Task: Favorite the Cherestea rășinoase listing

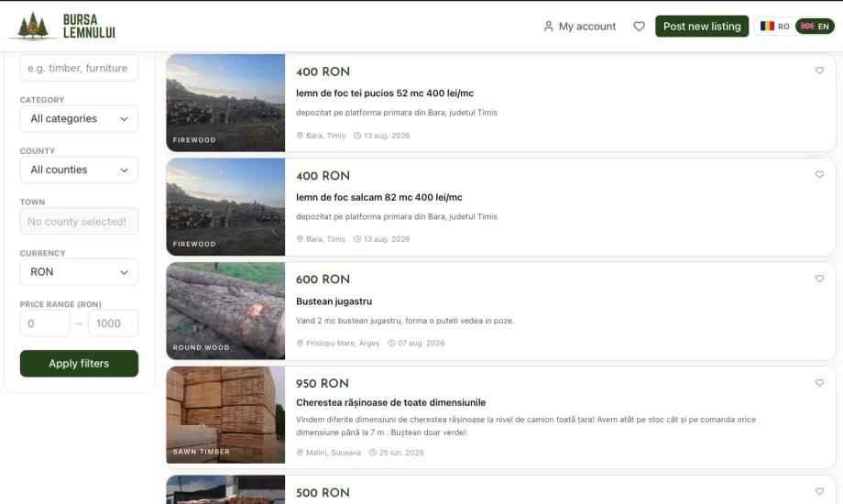Action: pyautogui.click(x=819, y=383)
